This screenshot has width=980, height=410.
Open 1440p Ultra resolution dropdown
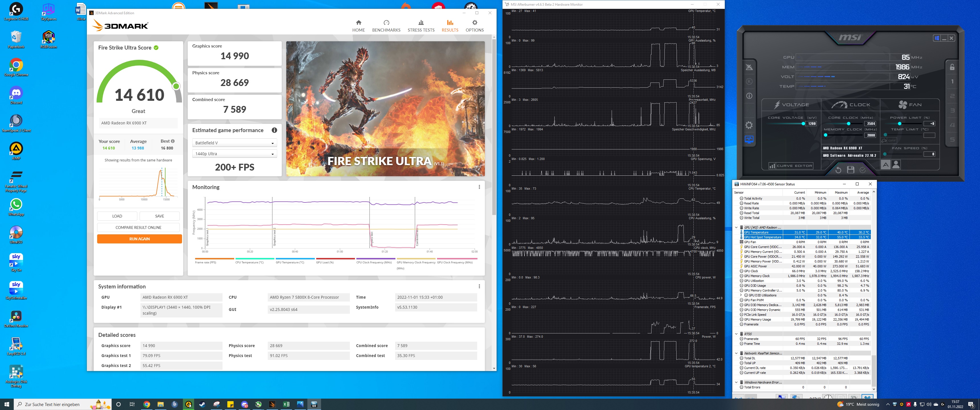pyautogui.click(x=234, y=154)
